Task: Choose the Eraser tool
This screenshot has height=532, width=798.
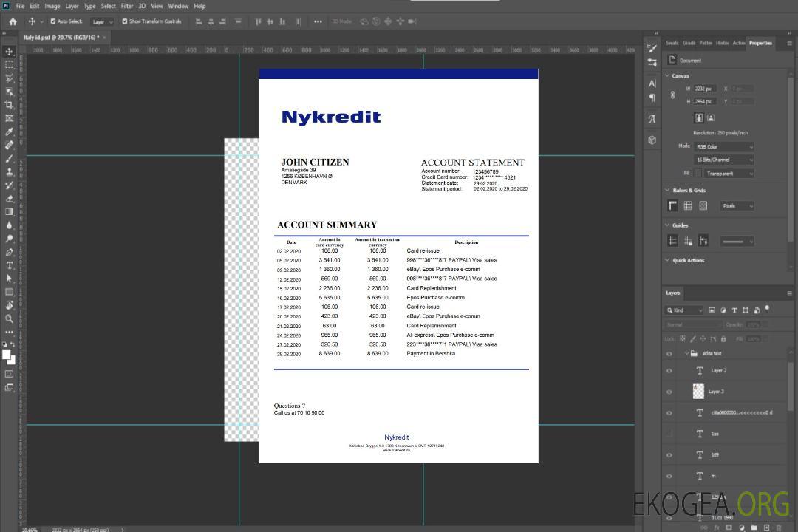Action: click(9, 198)
